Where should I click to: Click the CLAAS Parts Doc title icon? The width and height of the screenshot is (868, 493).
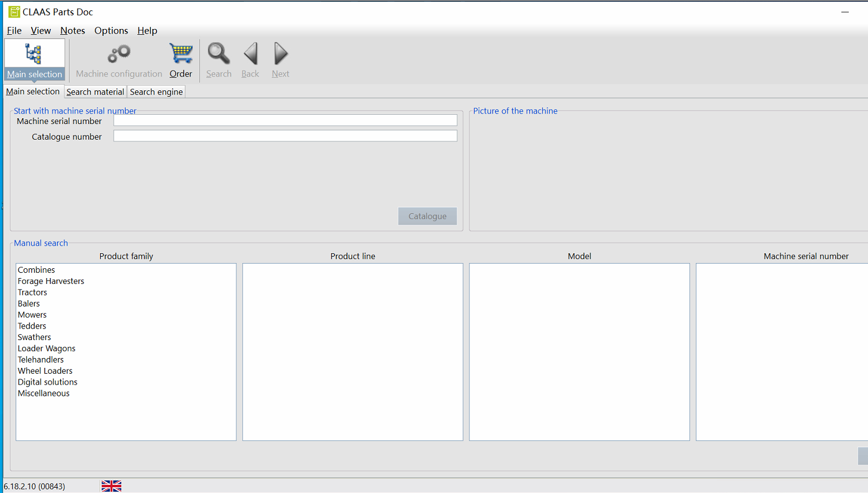(x=14, y=12)
